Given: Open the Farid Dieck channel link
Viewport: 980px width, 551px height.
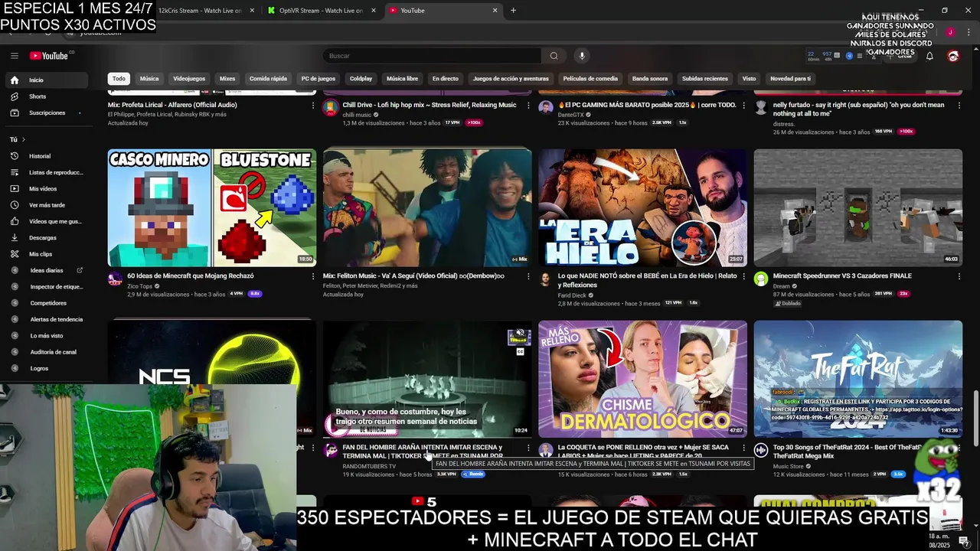Looking at the screenshot, I should [572, 295].
